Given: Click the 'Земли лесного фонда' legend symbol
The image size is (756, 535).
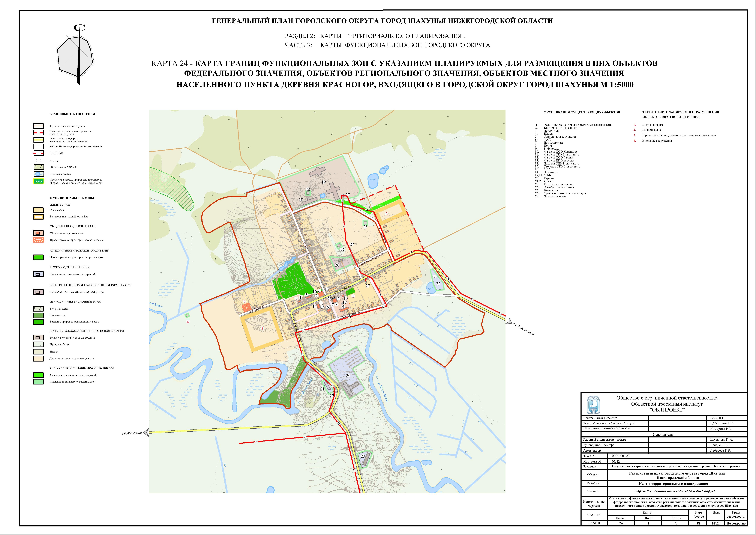Looking at the screenshot, I should 39,167.
